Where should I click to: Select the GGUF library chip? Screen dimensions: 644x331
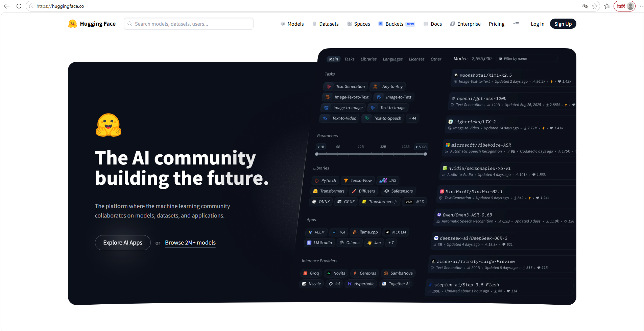tap(346, 202)
